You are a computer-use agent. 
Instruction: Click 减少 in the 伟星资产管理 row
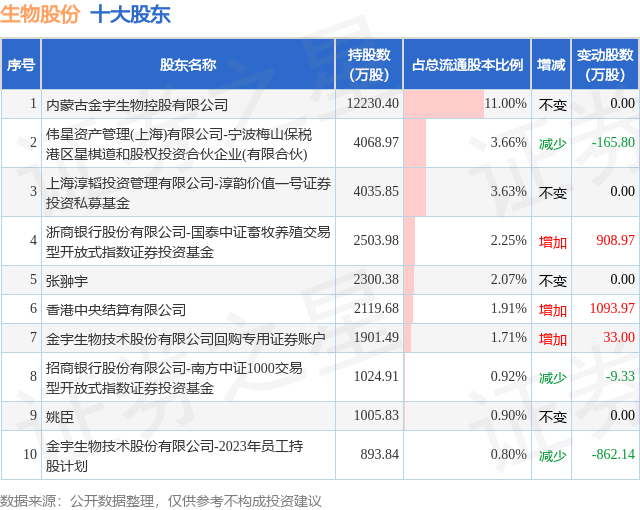[x=553, y=144]
